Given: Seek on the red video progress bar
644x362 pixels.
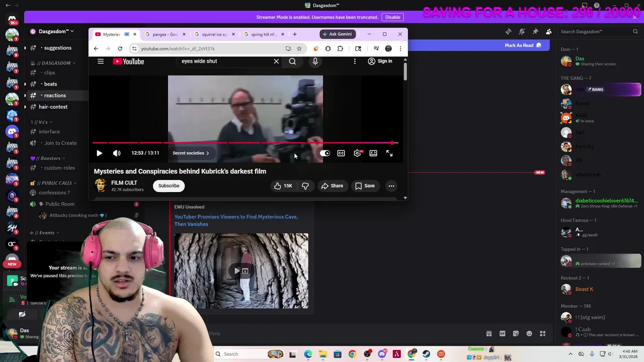Looking at the screenshot, I should [246, 143].
